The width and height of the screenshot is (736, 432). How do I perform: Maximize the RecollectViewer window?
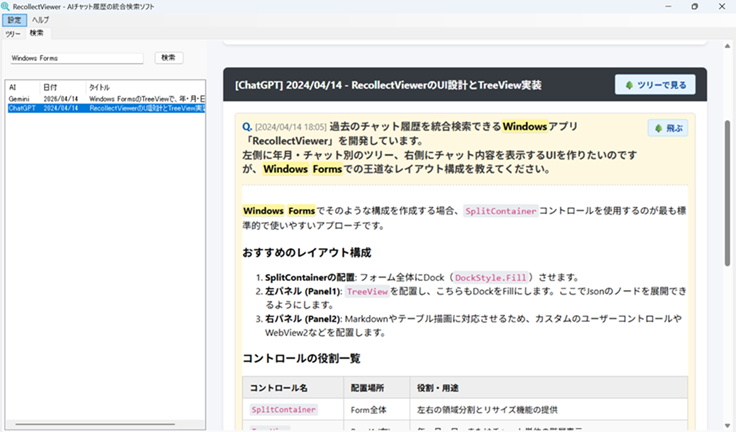tap(694, 6)
